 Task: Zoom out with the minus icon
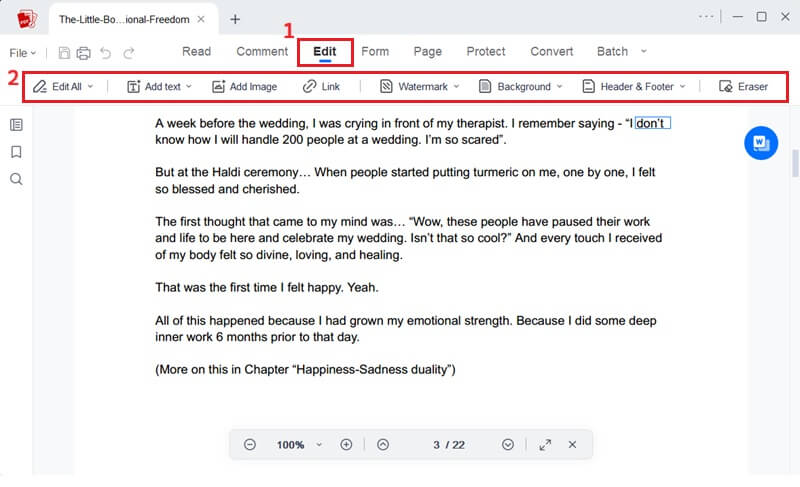click(x=249, y=445)
